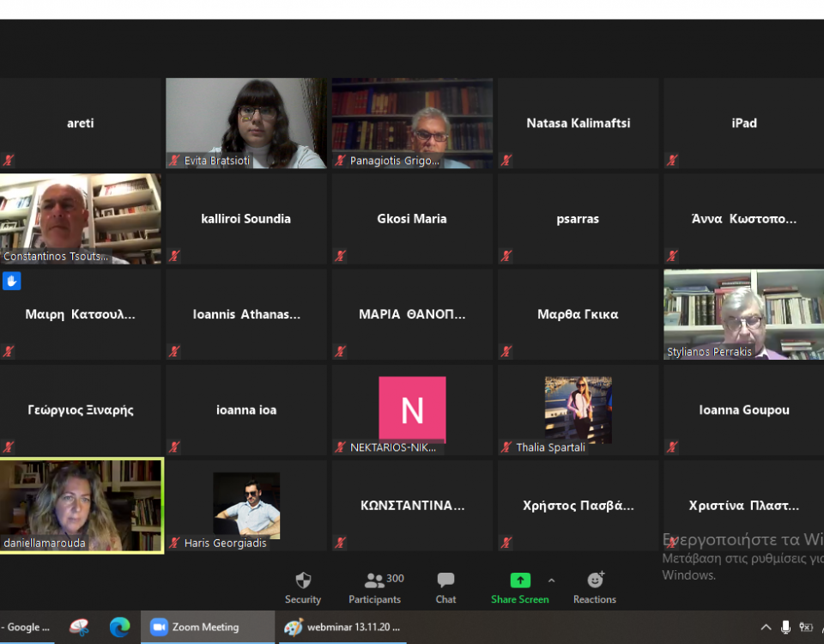Click the Gkosi Maria participant name

412,219
